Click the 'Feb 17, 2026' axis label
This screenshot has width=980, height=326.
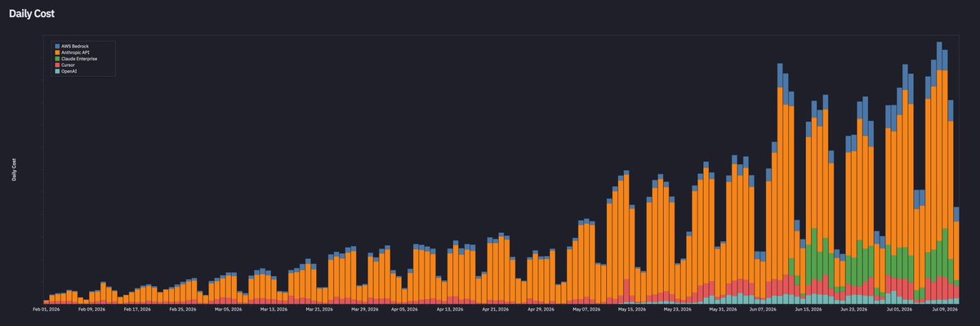pyautogui.click(x=136, y=310)
